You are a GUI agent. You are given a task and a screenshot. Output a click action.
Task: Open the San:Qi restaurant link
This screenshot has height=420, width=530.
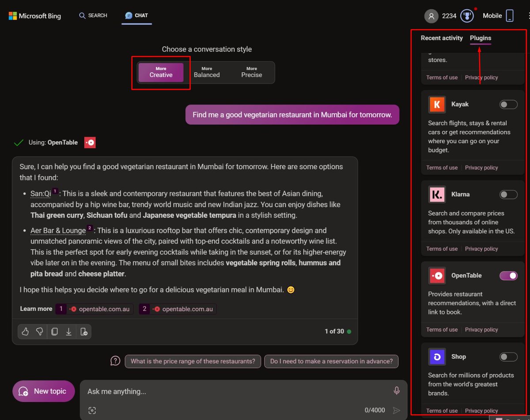41,193
